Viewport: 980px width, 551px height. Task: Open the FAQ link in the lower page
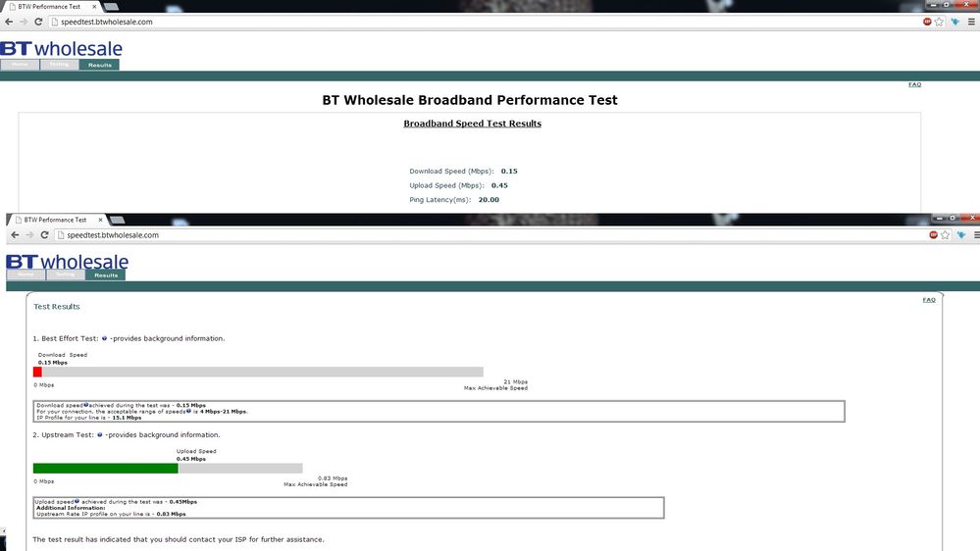[929, 300]
